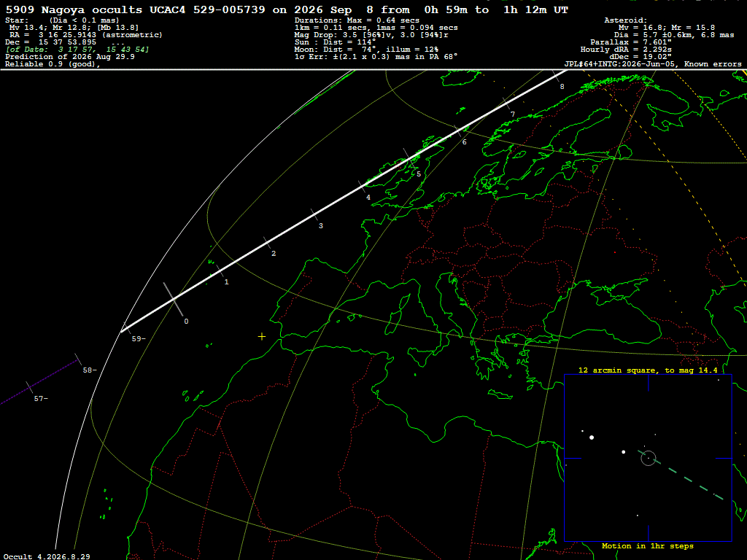Image resolution: width=747 pixels, height=560 pixels.
Task: Select the time marker labeled 0
Action: 186,322
